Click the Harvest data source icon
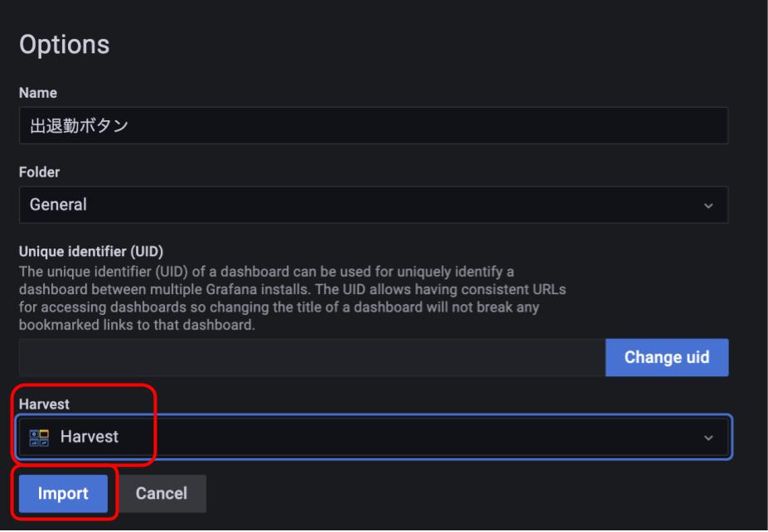This screenshot has width=768, height=532. coord(39,438)
